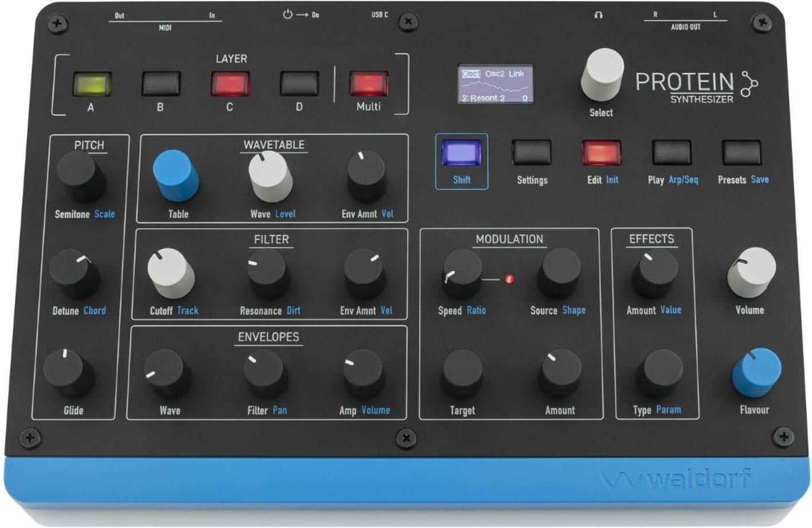Activate the red Multi button
This screenshot has width=812, height=528.
coord(368,84)
